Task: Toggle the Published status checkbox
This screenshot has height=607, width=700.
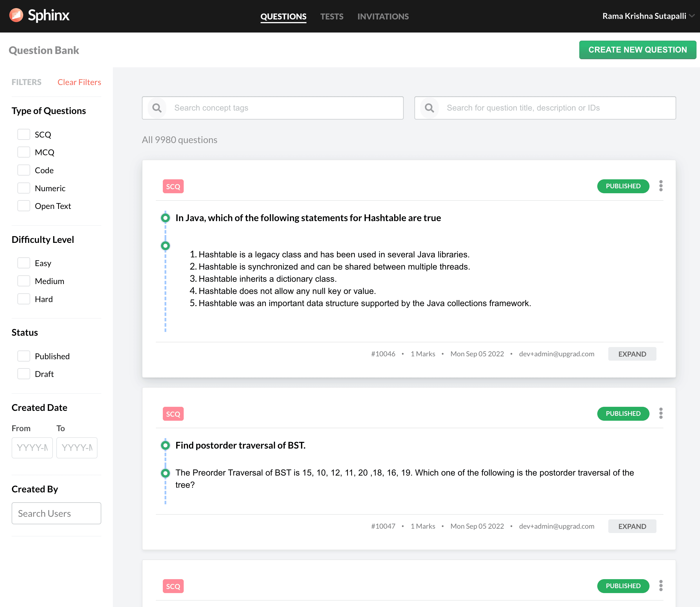Action: pyautogui.click(x=24, y=356)
